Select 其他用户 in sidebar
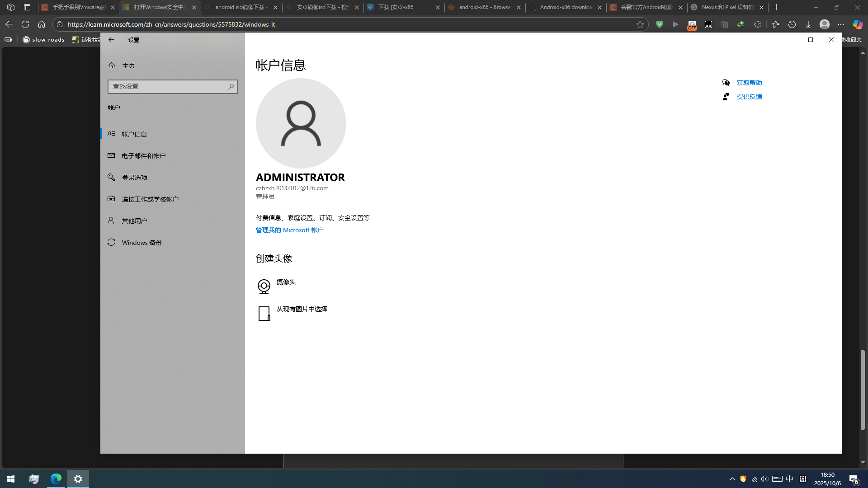The width and height of the screenshot is (868, 488). (x=134, y=221)
